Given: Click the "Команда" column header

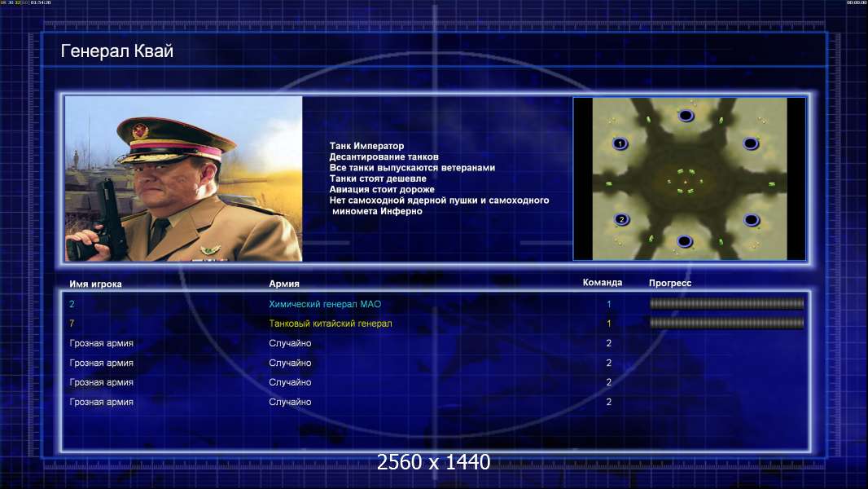Looking at the screenshot, I should [603, 283].
